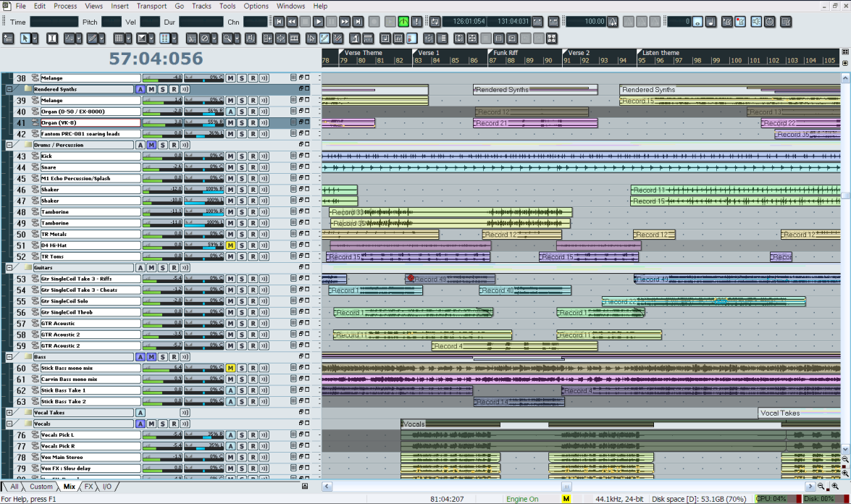Image resolution: width=851 pixels, height=504 pixels.
Task: Mute the Kick track
Action: [x=230, y=156]
